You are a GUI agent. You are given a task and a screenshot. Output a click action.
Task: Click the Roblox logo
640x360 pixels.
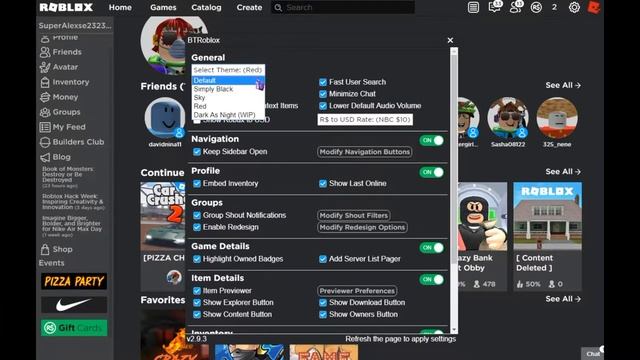click(66, 7)
